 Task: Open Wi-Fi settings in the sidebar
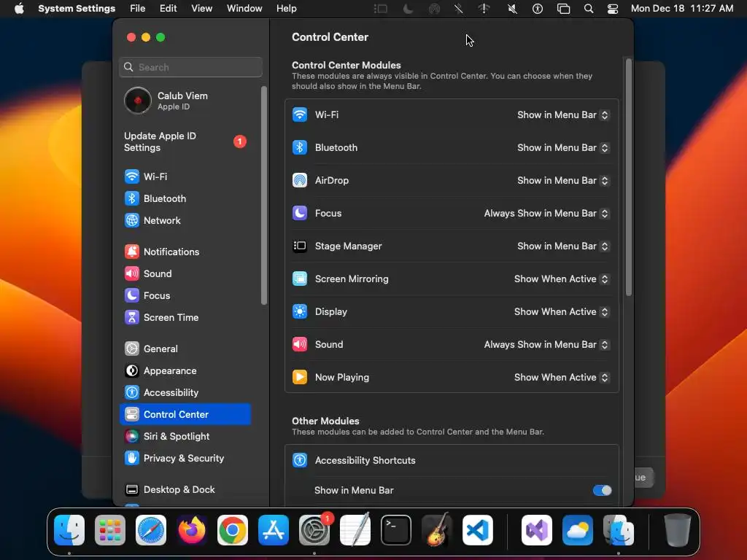[x=185, y=176]
